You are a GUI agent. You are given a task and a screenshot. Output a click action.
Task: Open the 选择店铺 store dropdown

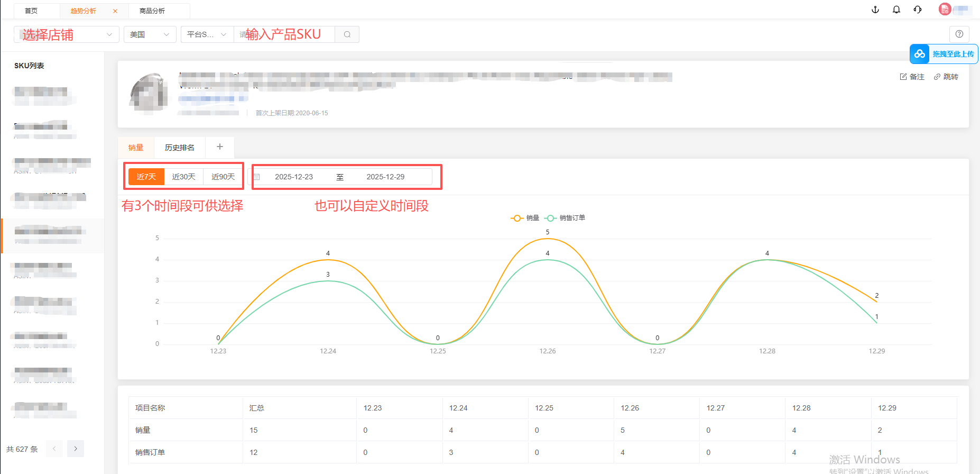(67, 34)
